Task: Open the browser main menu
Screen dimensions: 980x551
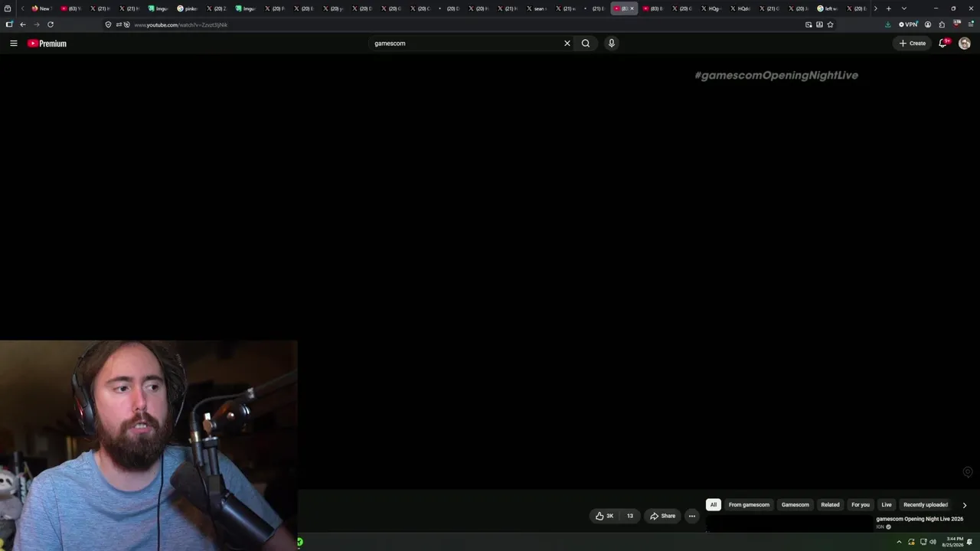Action: 971,24
